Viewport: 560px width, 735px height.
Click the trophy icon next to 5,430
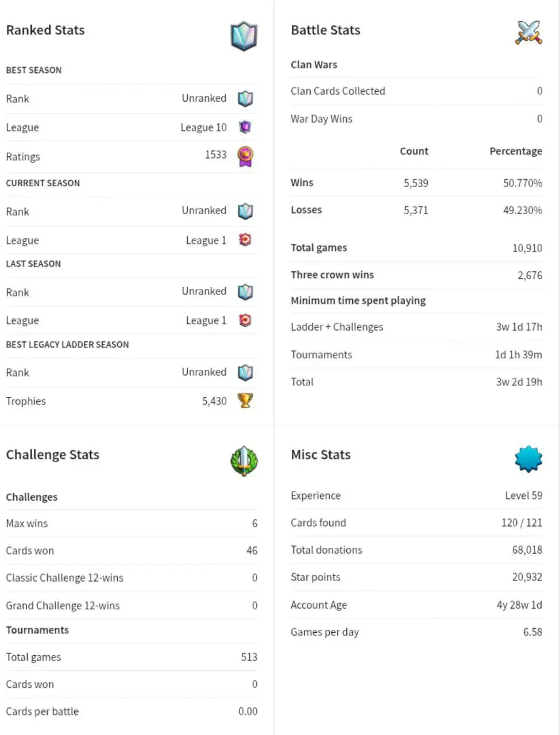[245, 401]
